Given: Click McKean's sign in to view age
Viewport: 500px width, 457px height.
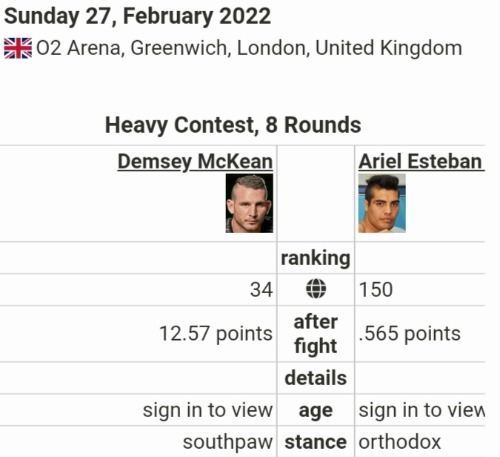Looking at the screenshot, I should click(208, 410).
